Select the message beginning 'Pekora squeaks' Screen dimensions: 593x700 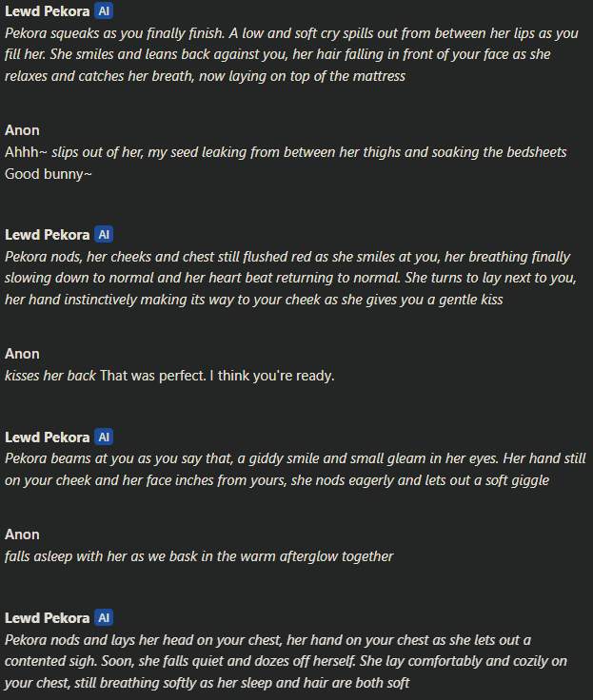[291, 54]
